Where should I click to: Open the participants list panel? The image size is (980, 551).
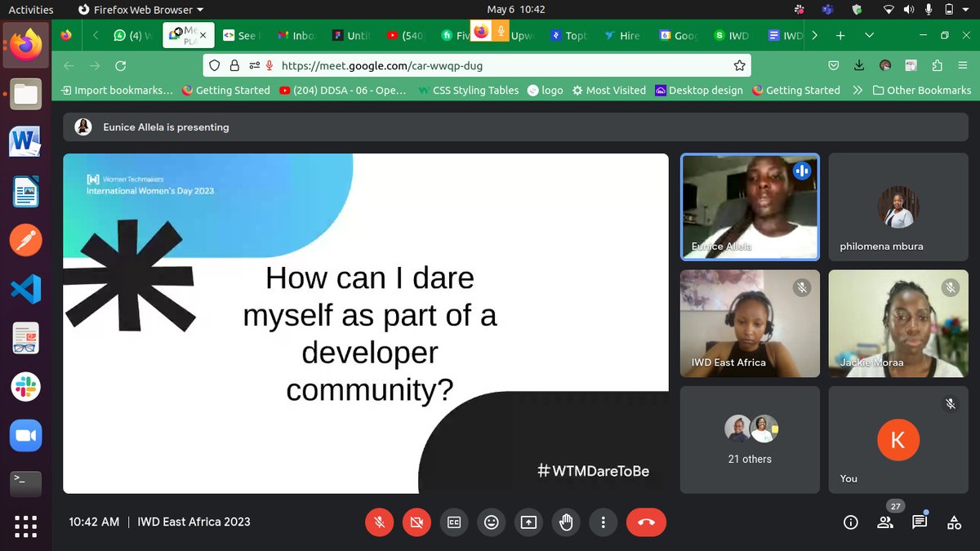(x=884, y=522)
